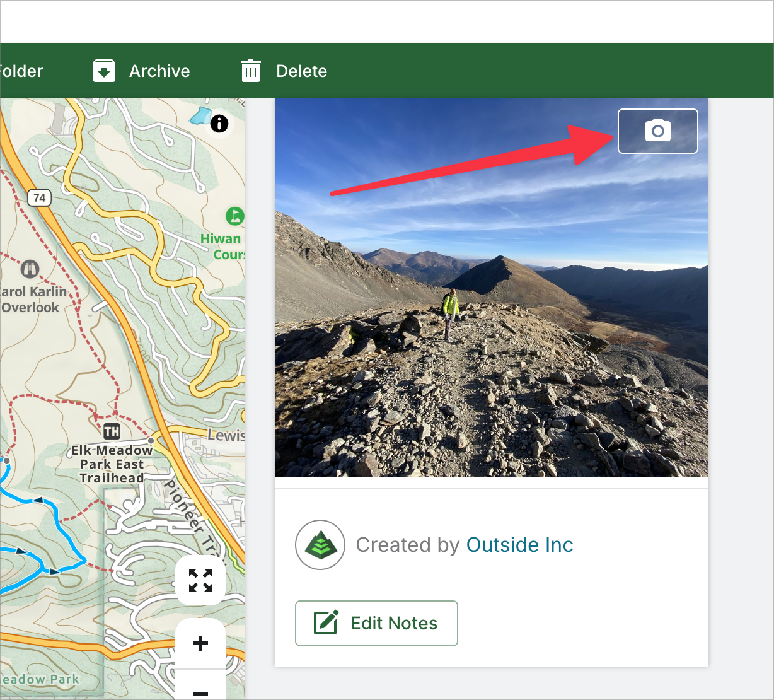Click the Route 74 highway shield
The width and height of the screenshot is (774, 700).
(39, 198)
